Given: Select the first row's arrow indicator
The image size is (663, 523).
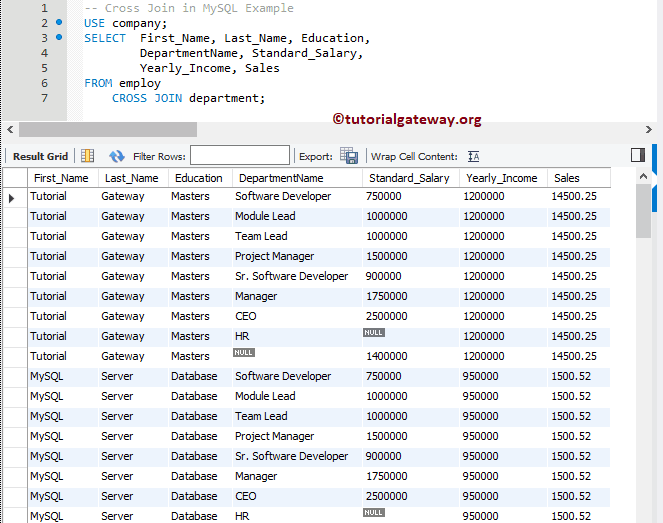Looking at the screenshot, I should coord(12,197).
